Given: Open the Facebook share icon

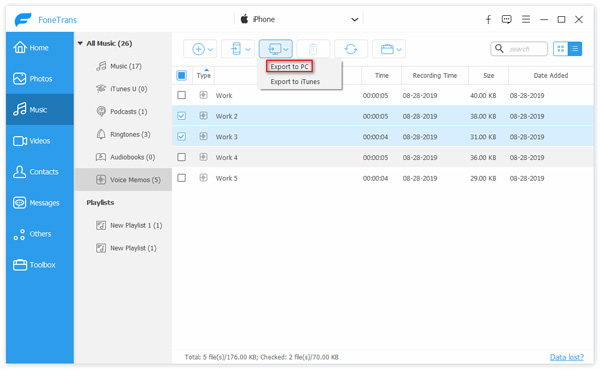Looking at the screenshot, I should [x=488, y=20].
